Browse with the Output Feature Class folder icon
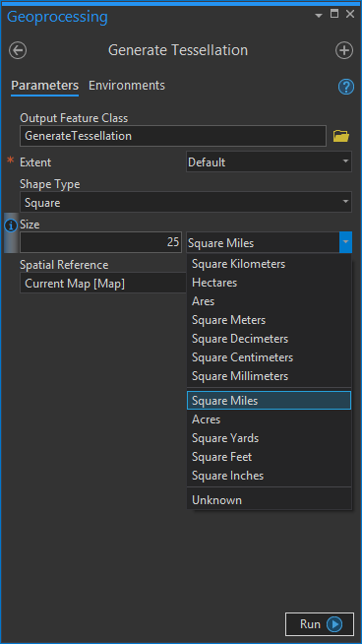362x644 pixels. pyautogui.click(x=341, y=136)
